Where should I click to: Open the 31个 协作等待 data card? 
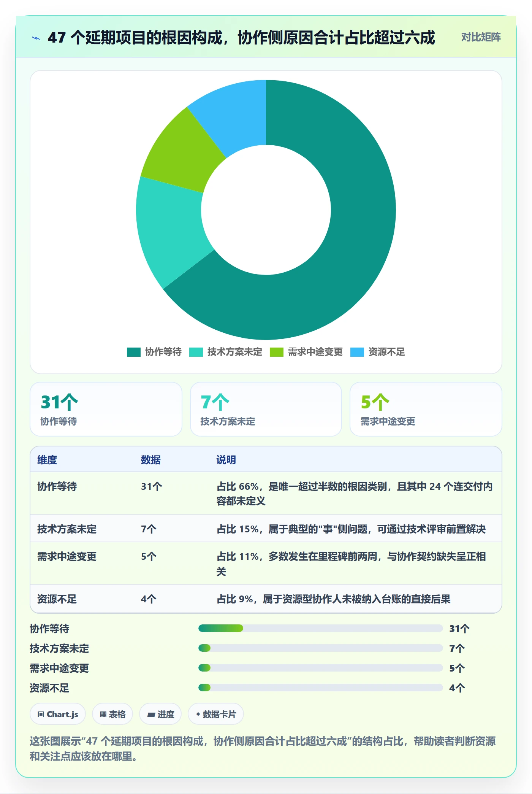[x=106, y=409]
